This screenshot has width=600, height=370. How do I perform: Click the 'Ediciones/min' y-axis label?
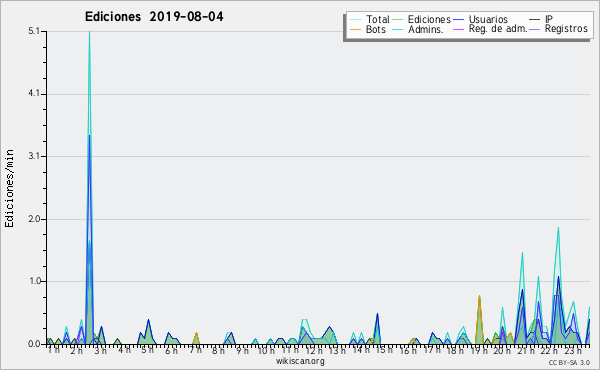[9, 188]
